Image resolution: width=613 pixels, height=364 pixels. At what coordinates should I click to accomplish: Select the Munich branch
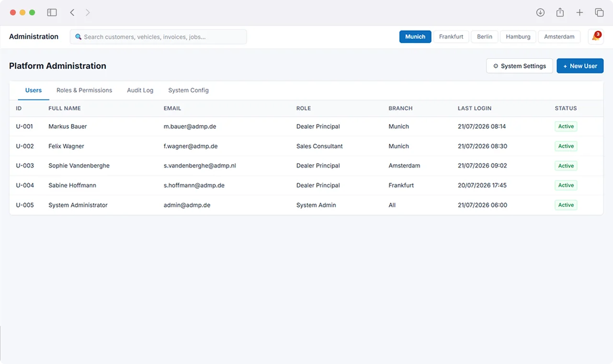click(415, 37)
